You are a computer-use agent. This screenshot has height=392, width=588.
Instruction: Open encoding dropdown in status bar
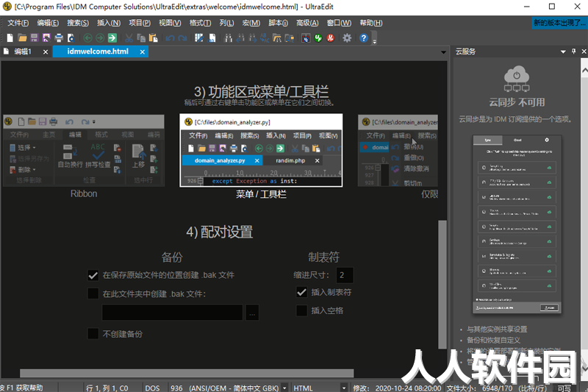coord(284,388)
